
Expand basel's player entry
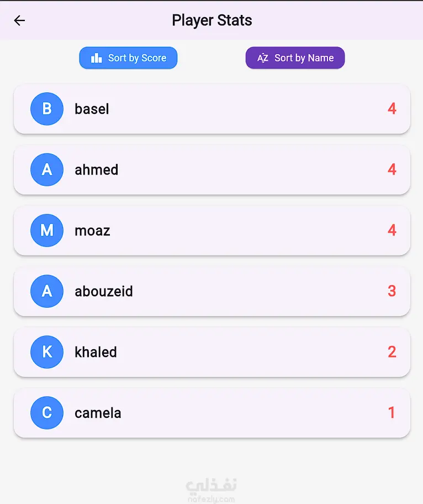[x=212, y=109]
